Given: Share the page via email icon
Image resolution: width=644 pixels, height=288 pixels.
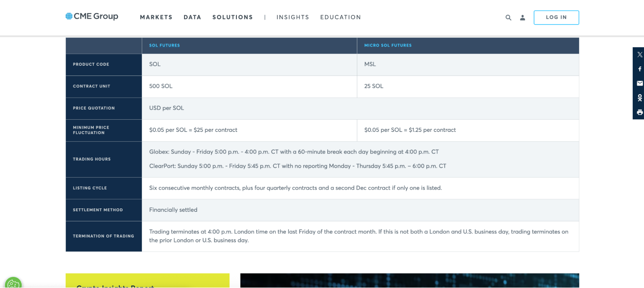Looking at the screenshot, I should pyautogui.click(x=639, y=83).
